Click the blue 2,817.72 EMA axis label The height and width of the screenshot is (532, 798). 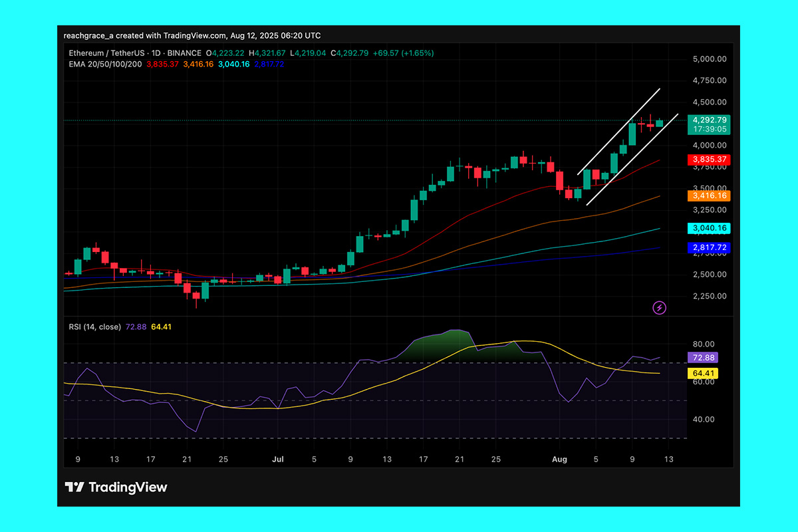(x=709, y=247)
